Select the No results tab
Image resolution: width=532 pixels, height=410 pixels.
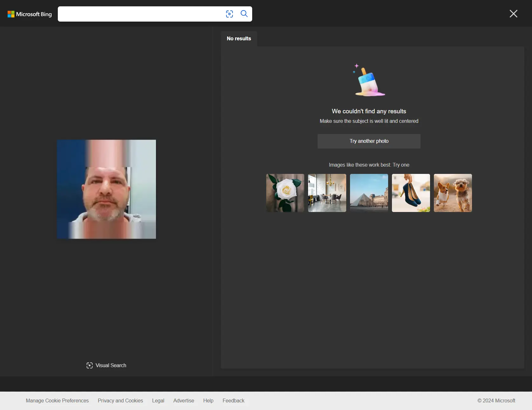(x=239, y=39)
